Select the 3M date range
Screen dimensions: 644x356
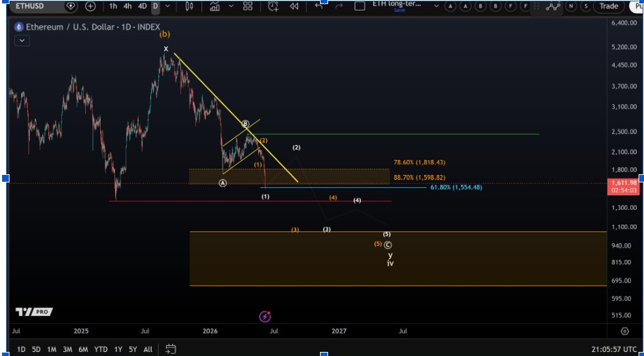click(67, 349)
